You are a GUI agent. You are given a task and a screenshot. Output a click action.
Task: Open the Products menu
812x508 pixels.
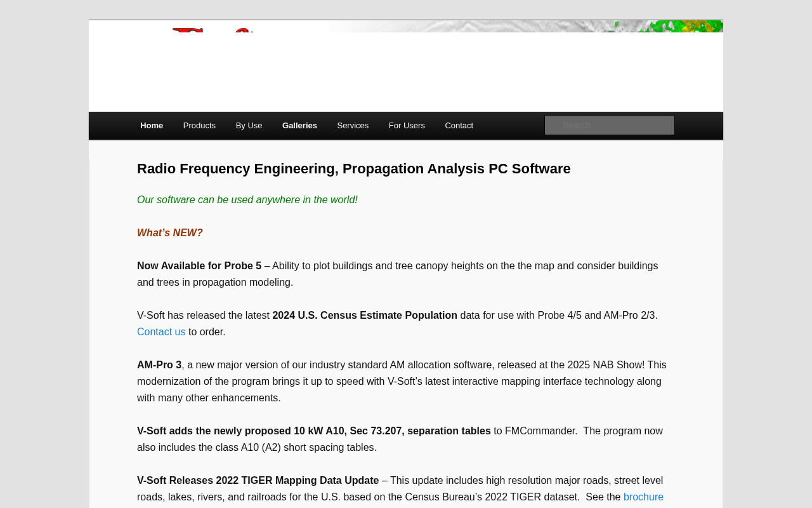click(199, 126)
